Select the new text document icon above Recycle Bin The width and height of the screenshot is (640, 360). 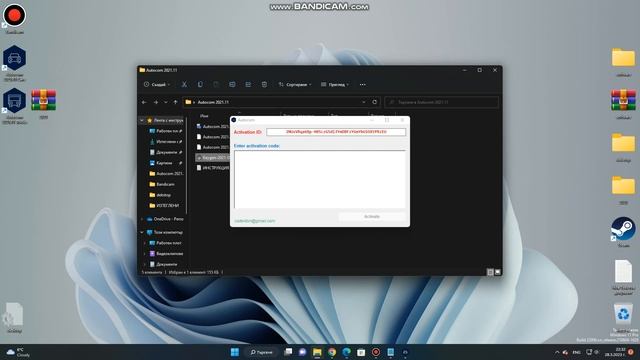click(x=623, y=277)
